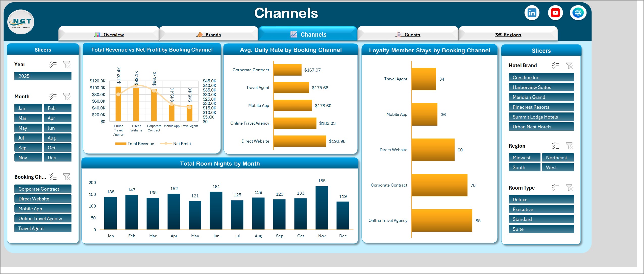Clear the Year slicer filter
This screenshot has height=274, width=644.
[67, 64]
